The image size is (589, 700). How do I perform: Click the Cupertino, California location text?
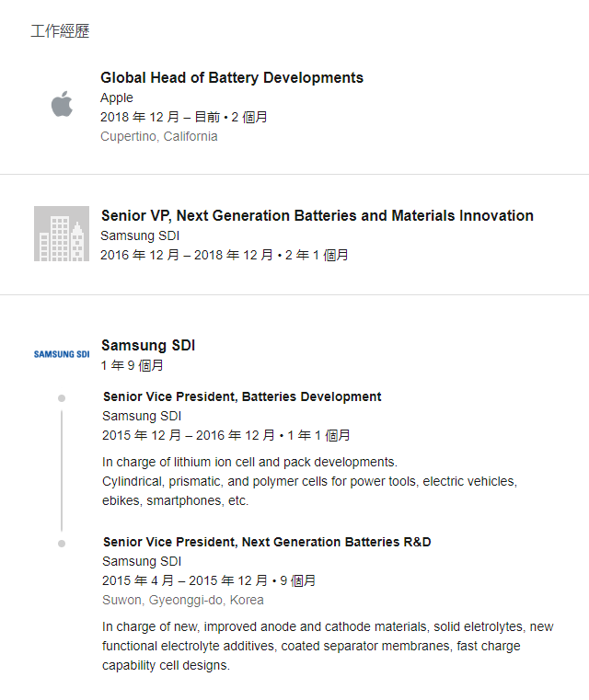pyautogui.click(x=159, y=136)
